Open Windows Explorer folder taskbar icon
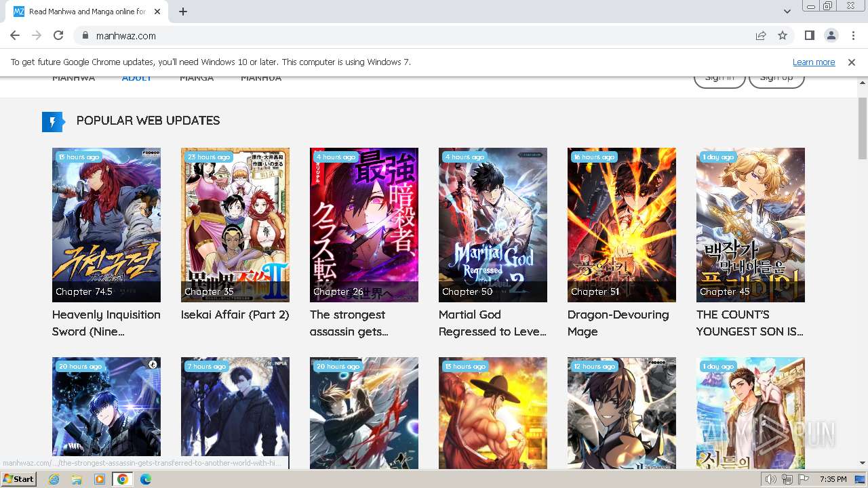 pos(77,479)
